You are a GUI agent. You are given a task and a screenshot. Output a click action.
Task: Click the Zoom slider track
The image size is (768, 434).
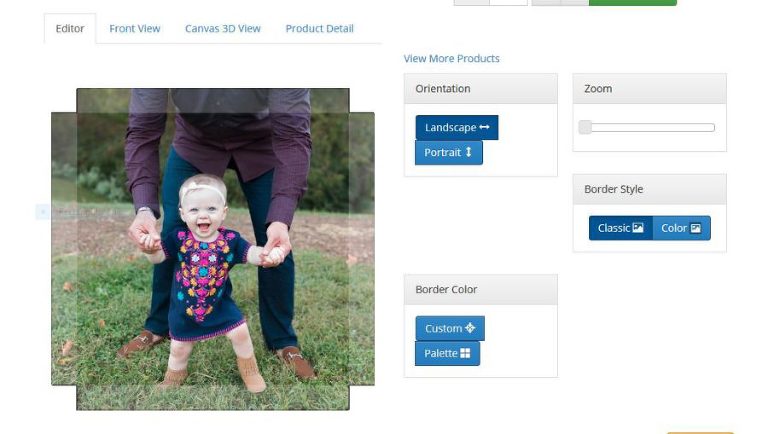pyautogui.click(x=647, y=127)
